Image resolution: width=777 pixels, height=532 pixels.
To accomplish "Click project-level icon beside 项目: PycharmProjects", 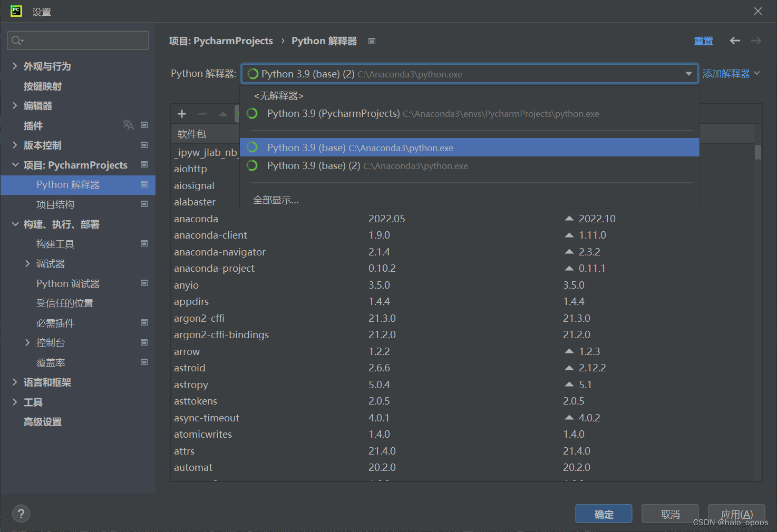I will tap(144, 164).
